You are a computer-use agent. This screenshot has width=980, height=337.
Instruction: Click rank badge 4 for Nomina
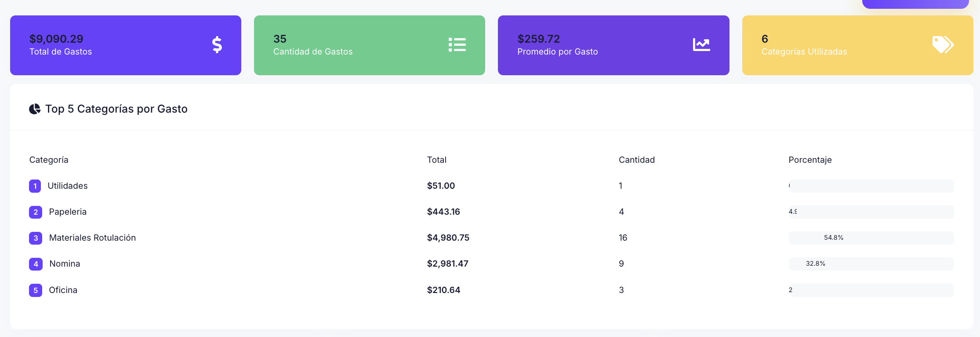tap(36, 264)
